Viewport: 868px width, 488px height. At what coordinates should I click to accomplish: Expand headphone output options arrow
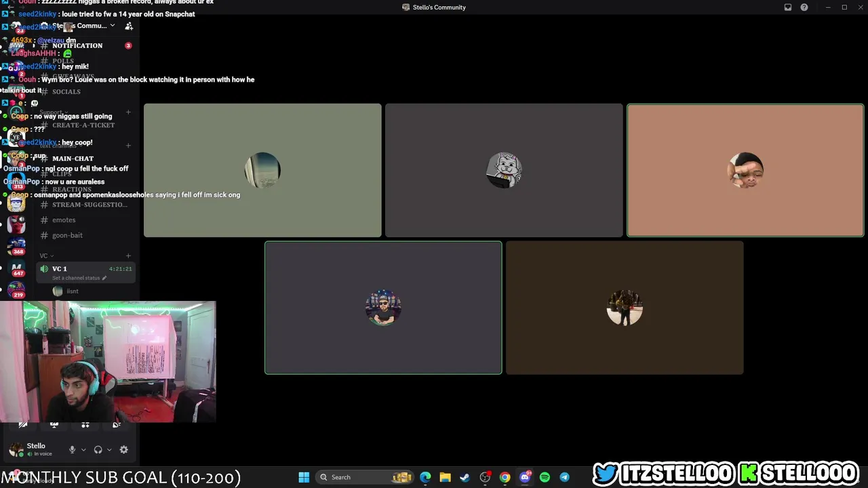(x=109, y=449)
